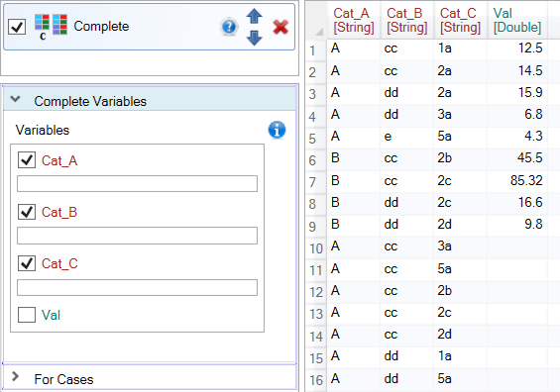
Task: Click the text field under Cat_B
Action: (x=137, y=236)
